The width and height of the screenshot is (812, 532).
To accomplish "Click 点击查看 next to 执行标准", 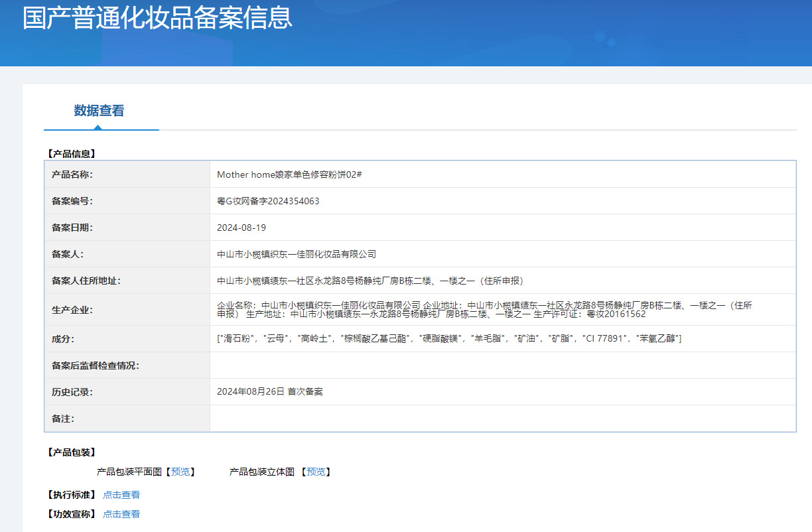I will pos(121,495).
